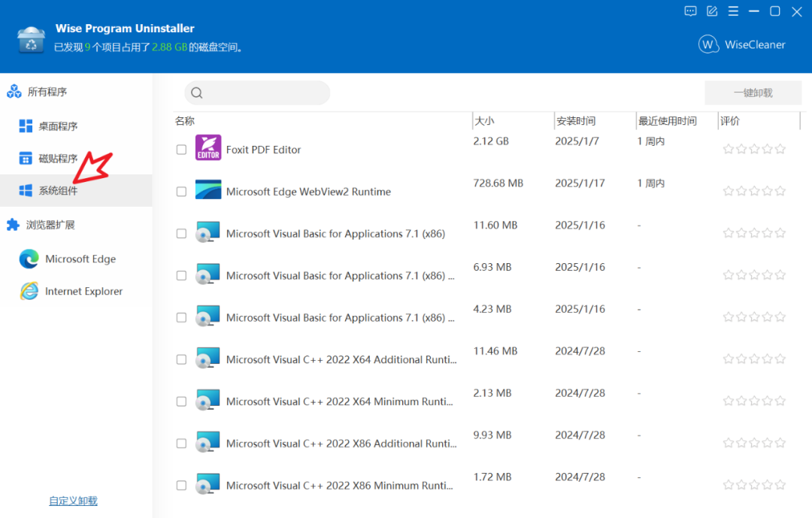
Task: Click the 2025/1/17 install date
Action: point(580,183)
